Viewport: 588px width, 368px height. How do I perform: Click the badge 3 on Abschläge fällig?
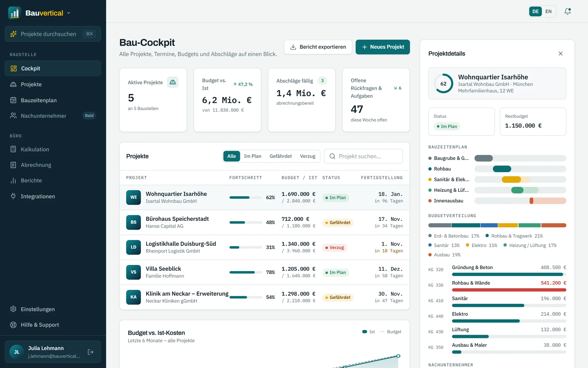(322, 81)
